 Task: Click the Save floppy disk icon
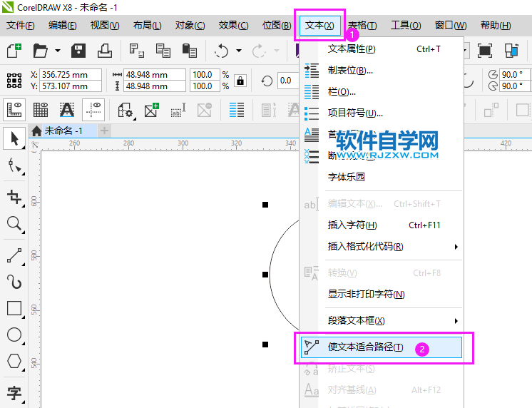(78, 51)
